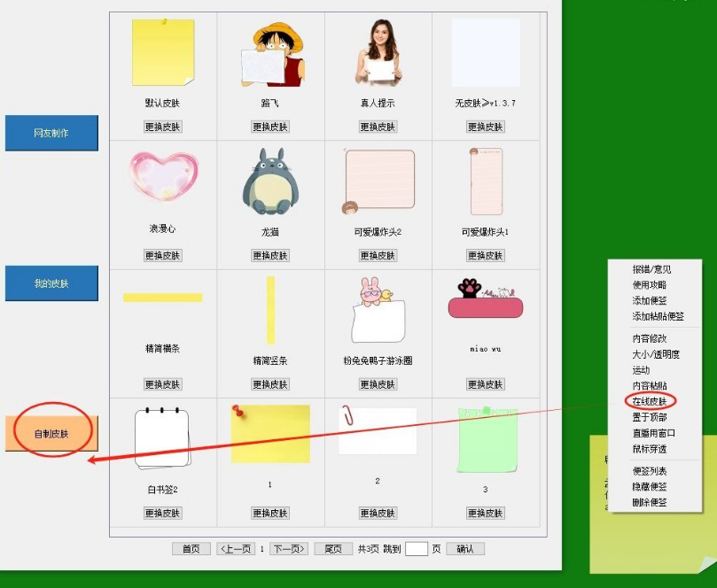Open the 网友制作 skin category
Screen dimensions: 717x588
(51, 133)
